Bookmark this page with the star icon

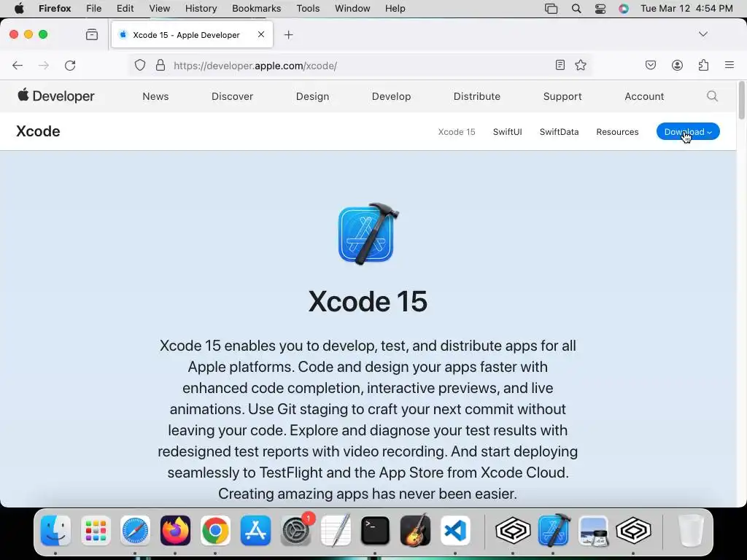(580, 65)
